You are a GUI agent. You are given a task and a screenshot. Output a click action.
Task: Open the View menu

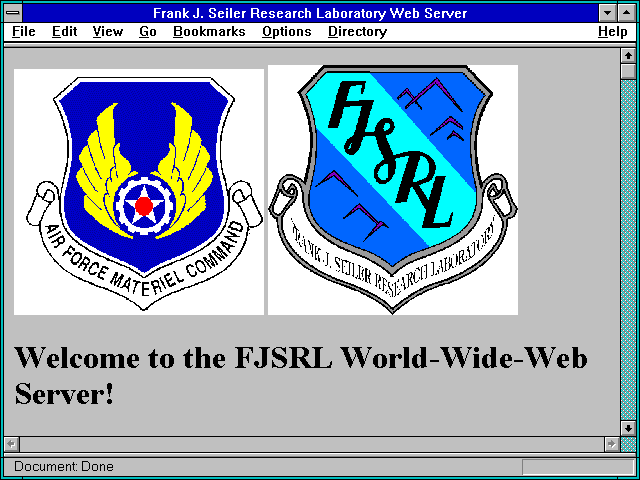tap(108, 32)
